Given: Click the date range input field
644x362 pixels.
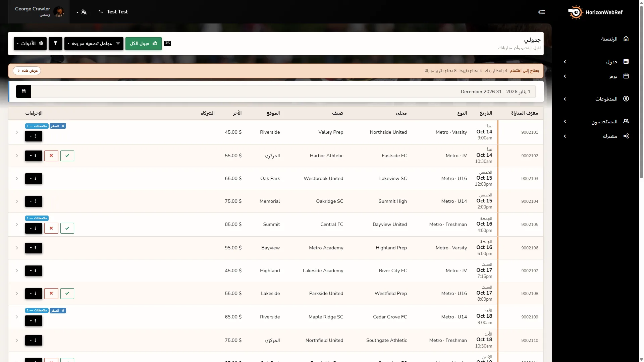Looking at the screenshot, I should [x=283, y=92].
